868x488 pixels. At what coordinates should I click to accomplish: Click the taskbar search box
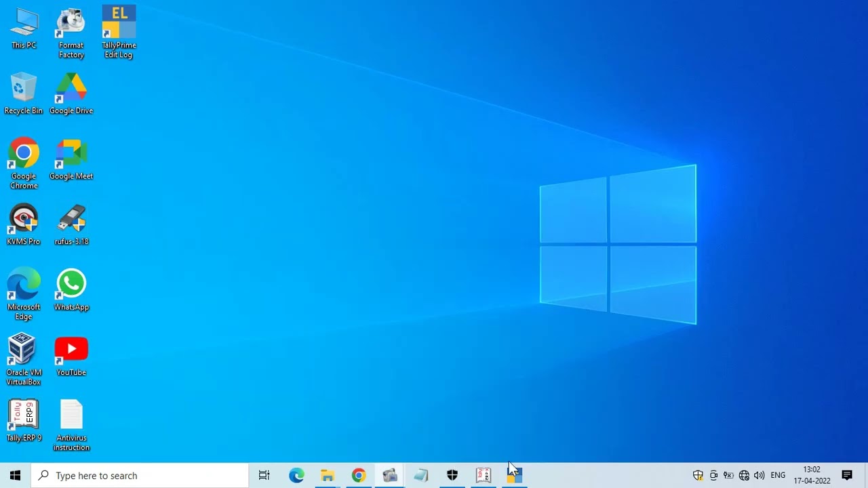(140, 475)
